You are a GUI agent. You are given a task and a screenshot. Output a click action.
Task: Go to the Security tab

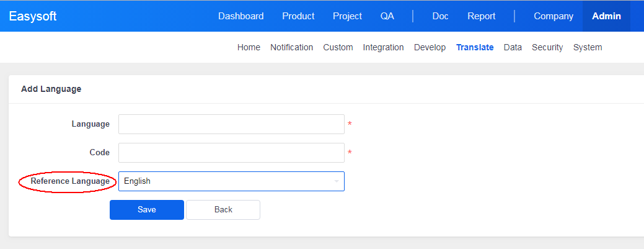pyautogui.click(x=547, y=47)
